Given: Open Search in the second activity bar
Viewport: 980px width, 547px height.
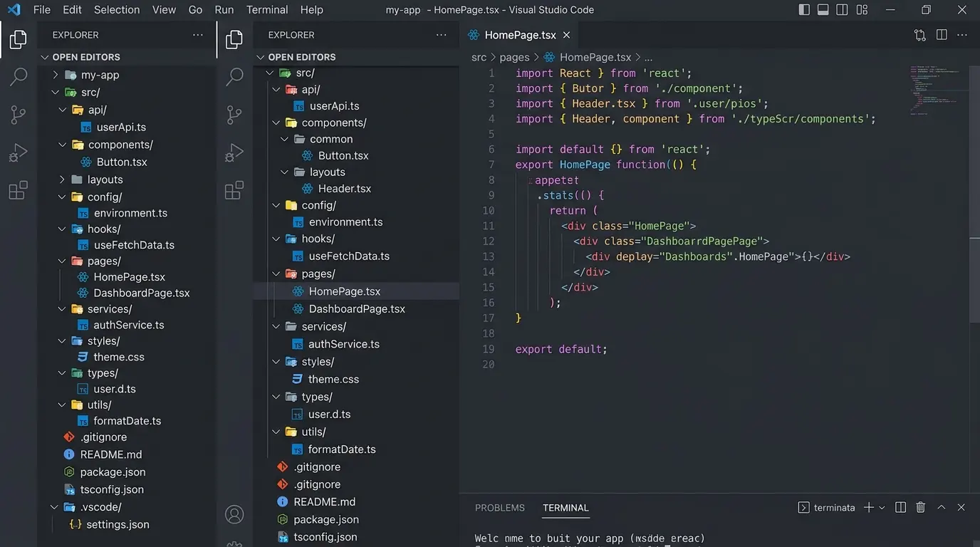Looking at the screenshot, I should point(234,77).
